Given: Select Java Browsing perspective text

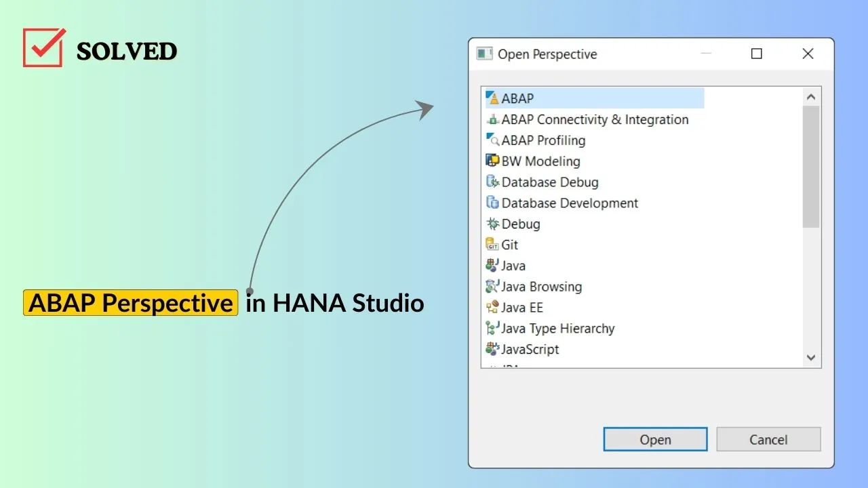Looking at the screenshot, I should click(x=542, y=287).
